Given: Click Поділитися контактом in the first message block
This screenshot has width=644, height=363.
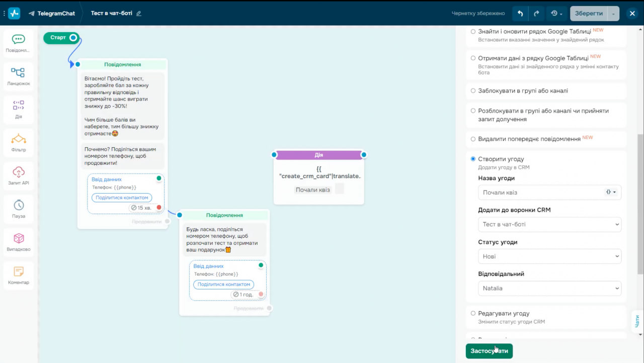Looking at the screenshot, I should pos(122,198).
